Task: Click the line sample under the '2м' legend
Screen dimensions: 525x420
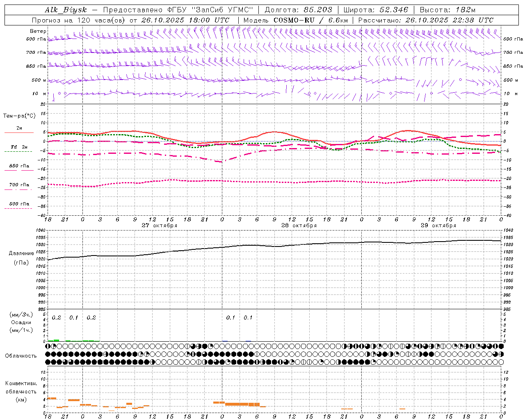Action: pyautogui.click(x=19, y=133)
